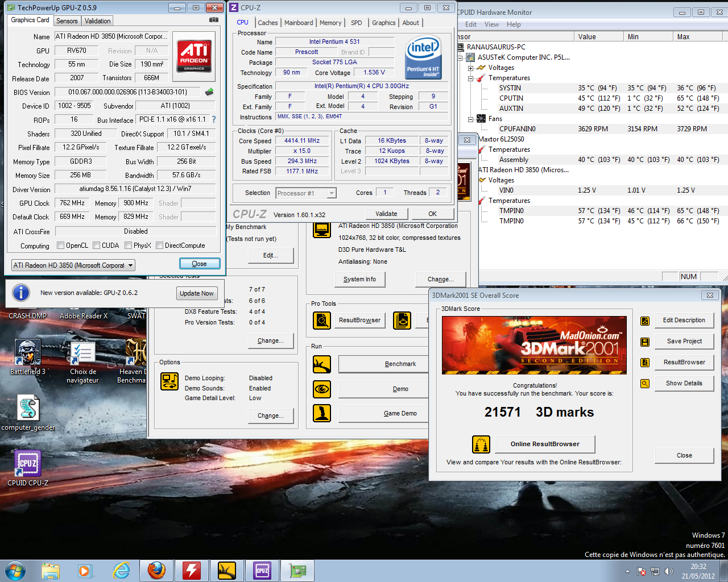This screenshot has width=728, height=582.
Task: Open the computer_gender desktop file
Action: click(28, 414)
